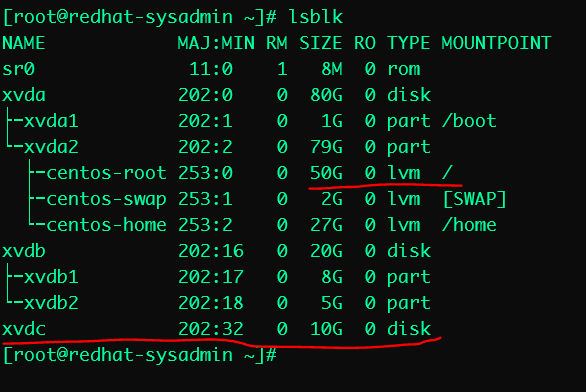Viewport: 586px width, 392px height.
Task: Select the [SWAP] mountpoint text
Action: tap(475, 199)
